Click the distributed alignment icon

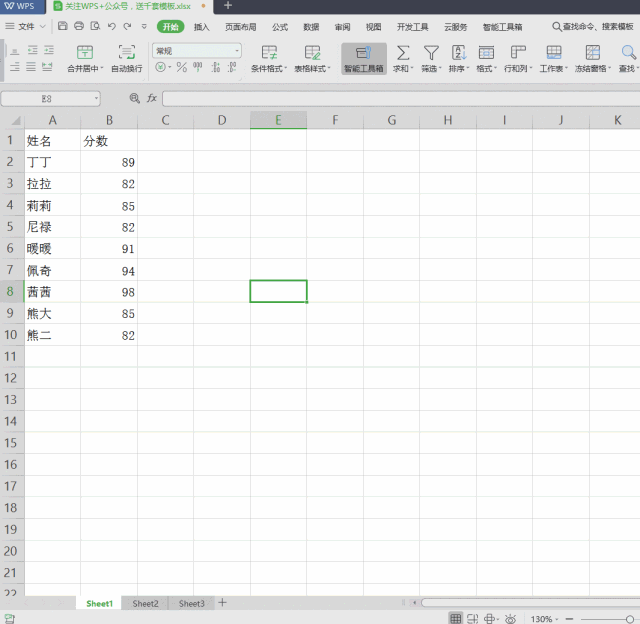(x=47, y=67)
